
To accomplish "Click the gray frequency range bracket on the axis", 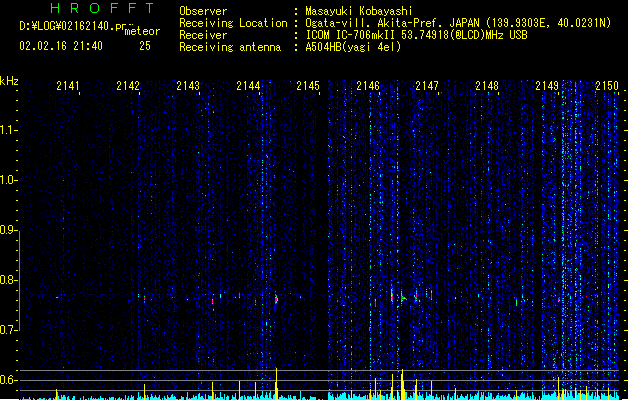I will pos(19,280).
